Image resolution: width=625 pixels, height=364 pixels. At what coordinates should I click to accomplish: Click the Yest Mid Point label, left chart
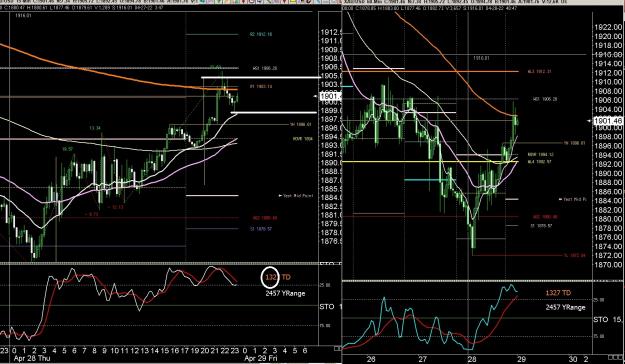tap(296, 196)
